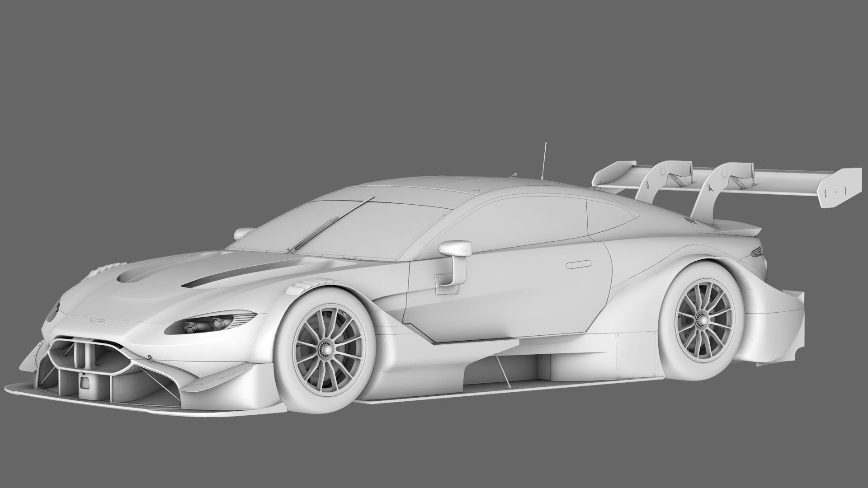Screen dimensions: 868x488
Task: Select the tall roof antenna
Action: tap(543, 162)
